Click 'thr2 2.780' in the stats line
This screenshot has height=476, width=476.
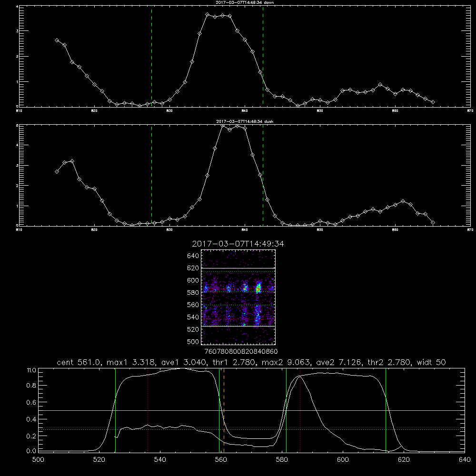coord(389,362)
